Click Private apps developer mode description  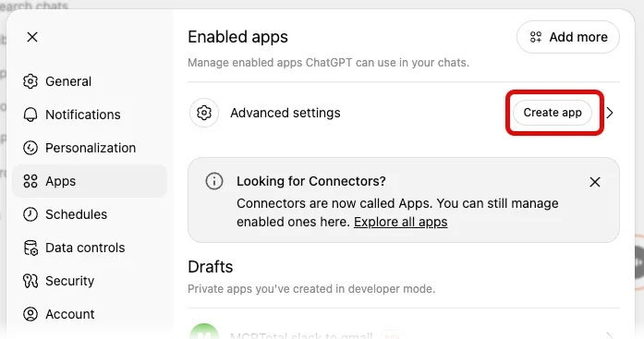pyautogui.click(x=311, y=289)
